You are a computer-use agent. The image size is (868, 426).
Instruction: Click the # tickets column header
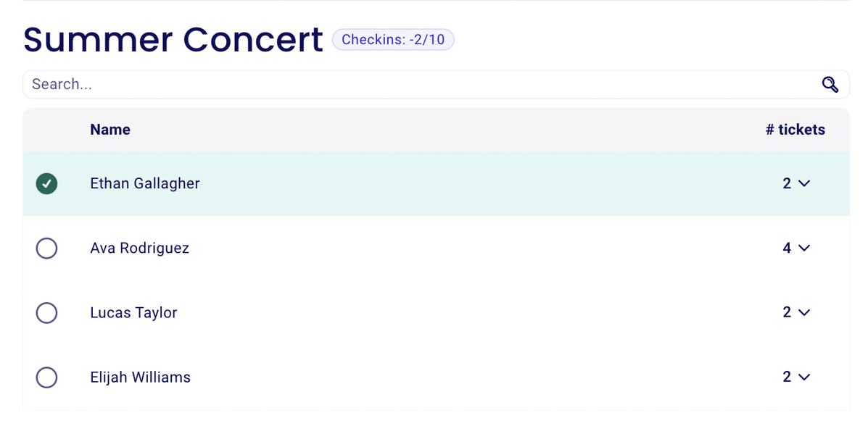(795, 130)
